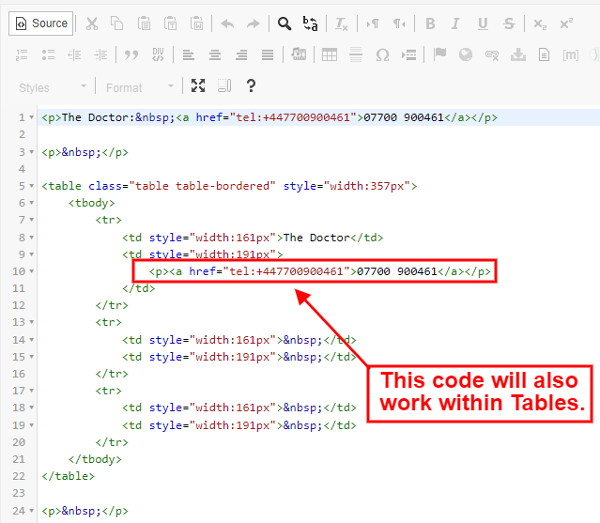The image size is (600, 523).
Task: Click the Align Left icon
Action: pyautogui.click(x=188, y=55)
